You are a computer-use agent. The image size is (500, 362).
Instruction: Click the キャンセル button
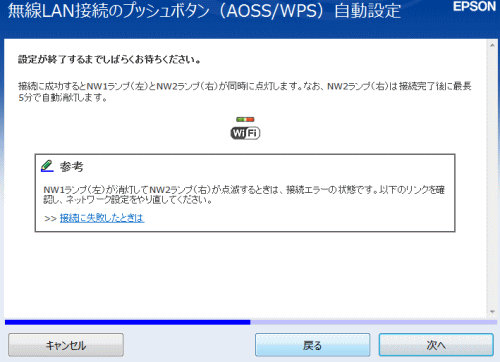point(66,345)
